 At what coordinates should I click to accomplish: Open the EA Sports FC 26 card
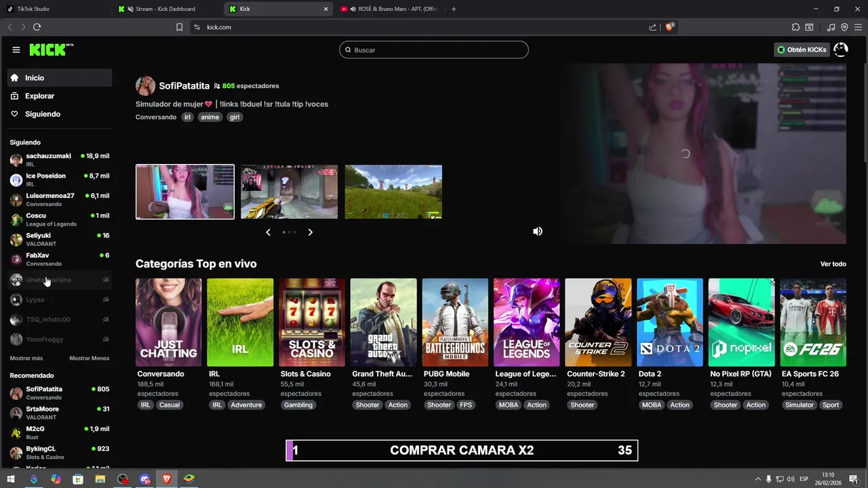[x=813, y=323]
